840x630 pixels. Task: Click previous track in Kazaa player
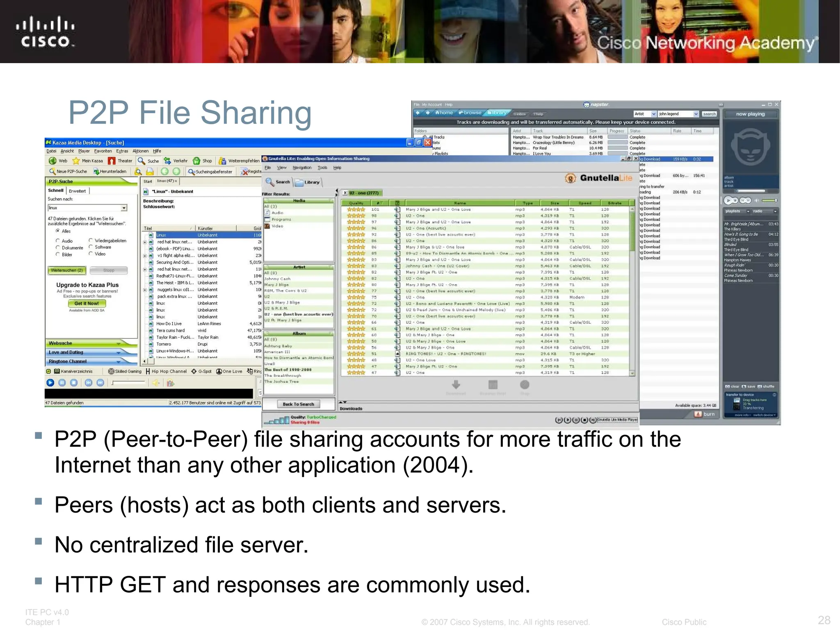pyautogui.click(x=89, y=383)
